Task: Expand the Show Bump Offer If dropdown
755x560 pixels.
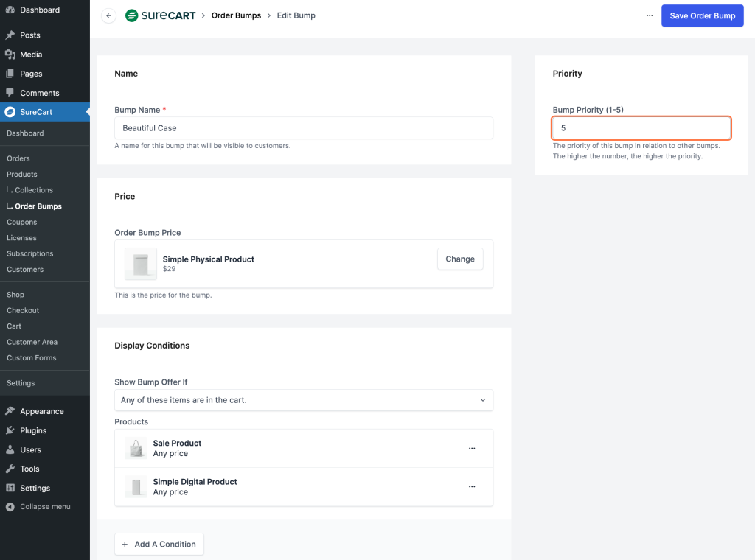Action: tap(304, 400)
